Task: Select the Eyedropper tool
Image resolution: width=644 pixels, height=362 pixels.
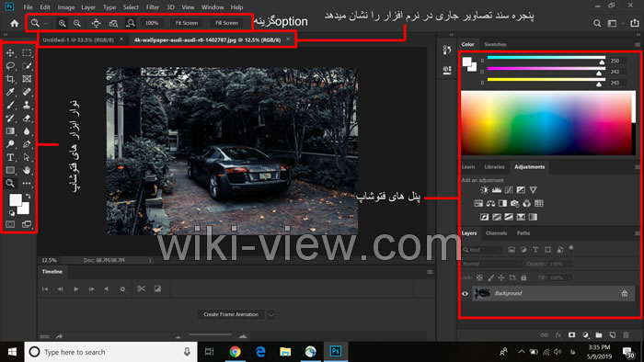Action: (10, 92)
